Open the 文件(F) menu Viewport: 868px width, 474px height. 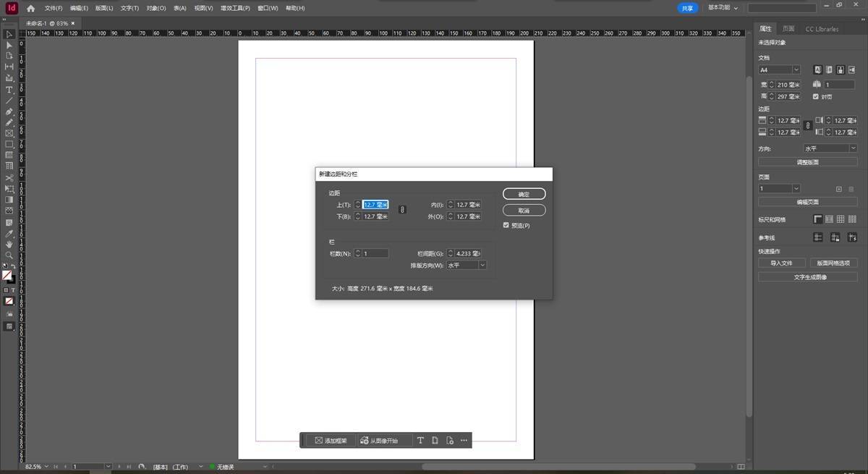click(x=54, y=8)
